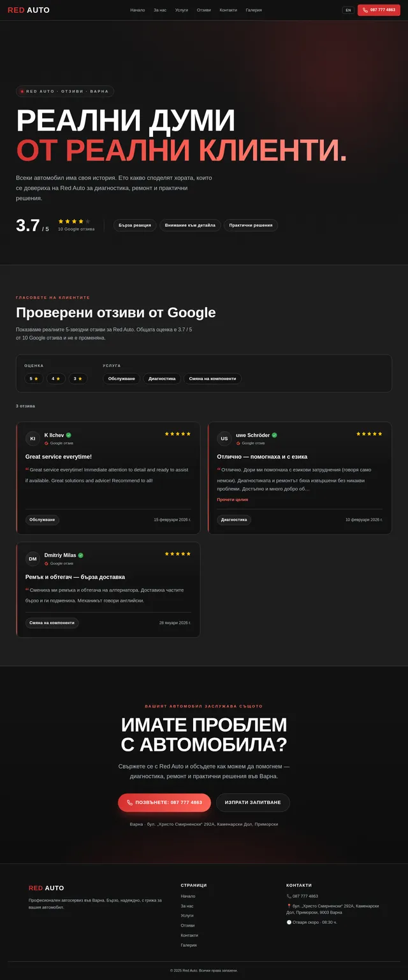The image size is (408, 980).
Task: Click the location pin icon in footer
Action: [289, 905]
